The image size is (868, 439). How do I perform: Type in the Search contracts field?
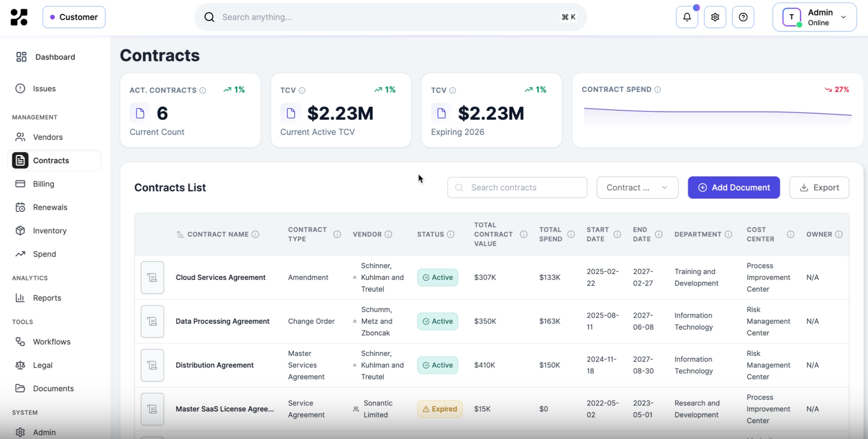(x=517, y=187)
